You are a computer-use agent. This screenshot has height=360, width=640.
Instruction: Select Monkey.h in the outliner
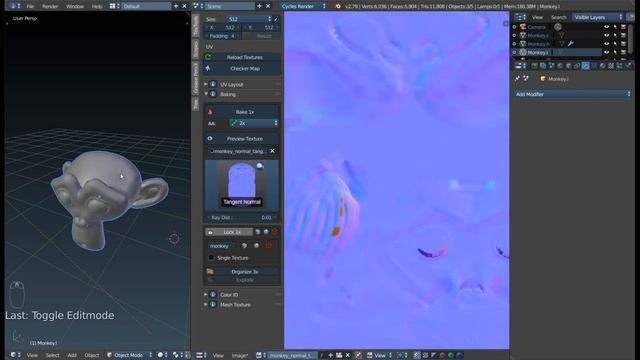pyautogui.click(x=538, y=44)
